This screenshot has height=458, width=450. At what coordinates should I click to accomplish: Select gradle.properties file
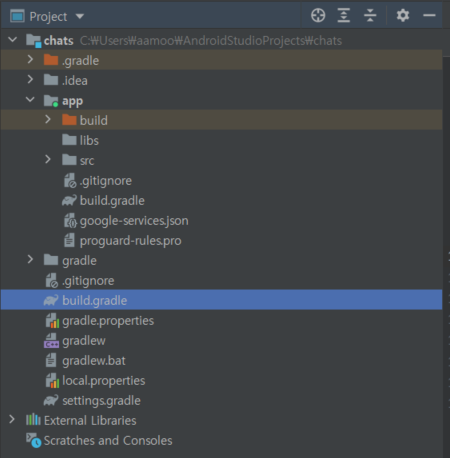point(108,321)
